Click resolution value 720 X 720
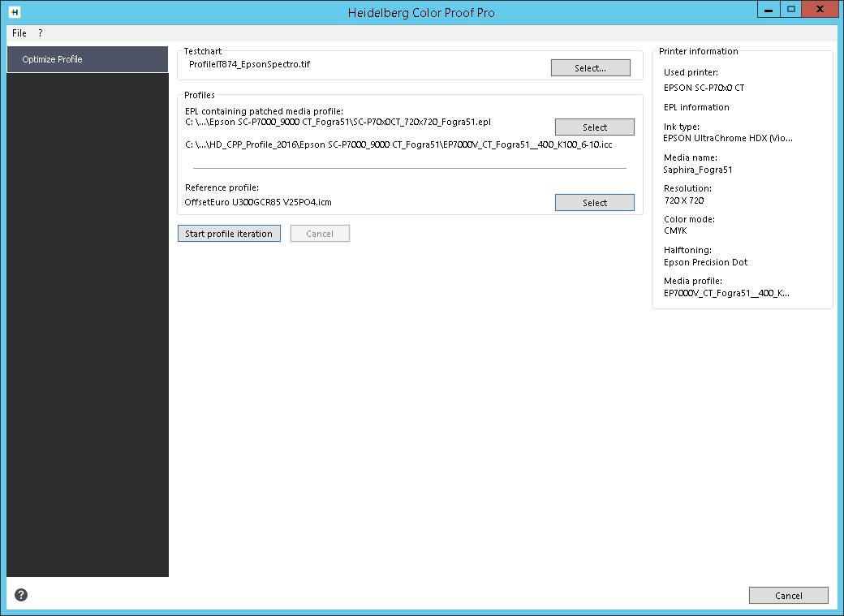Screen dimensions: 844x616 pyautogui.click(x=683, y=200)
